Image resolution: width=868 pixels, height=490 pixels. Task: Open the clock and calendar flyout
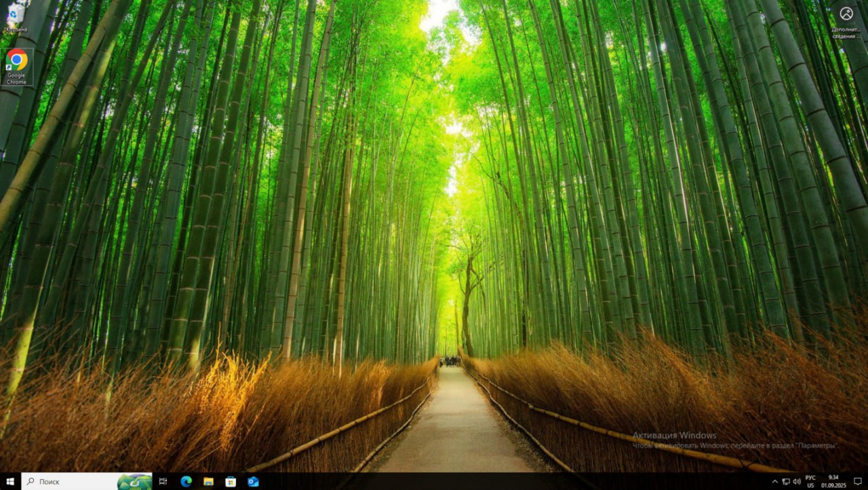click(x=833, y=481)
